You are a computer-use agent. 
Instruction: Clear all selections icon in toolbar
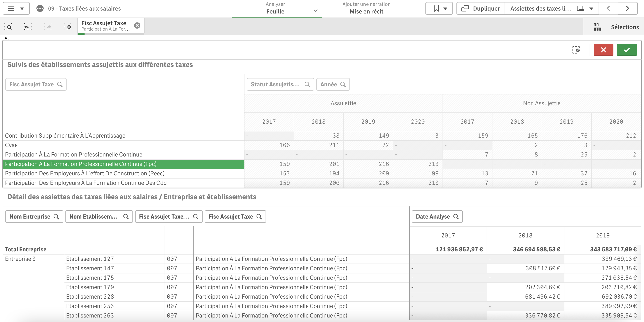tap(67, 27)
